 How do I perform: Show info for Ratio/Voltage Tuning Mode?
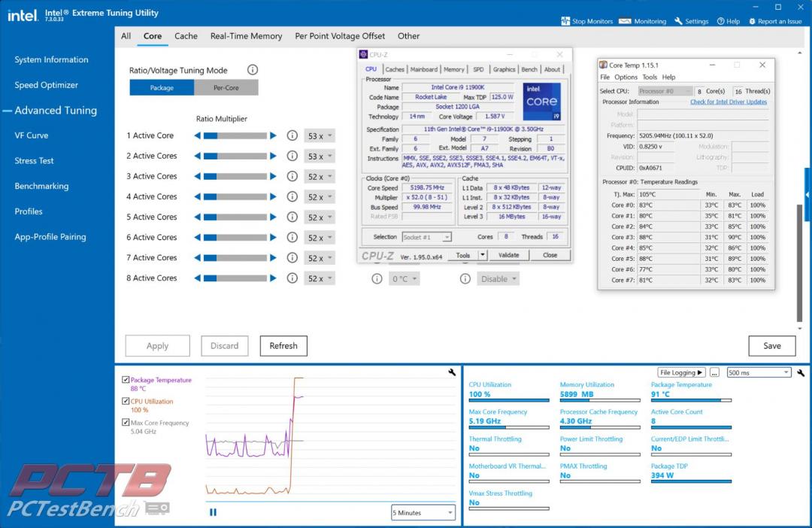click(x=252, y=70)
